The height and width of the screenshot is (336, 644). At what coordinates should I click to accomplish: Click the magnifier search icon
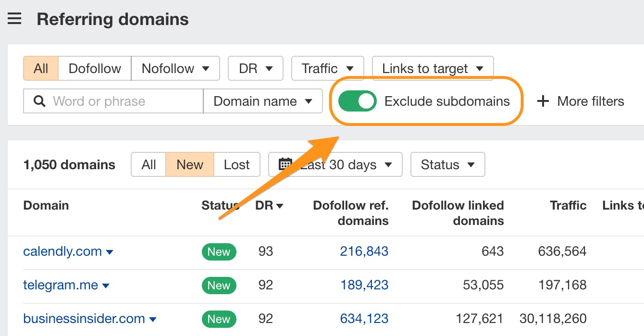39,101
